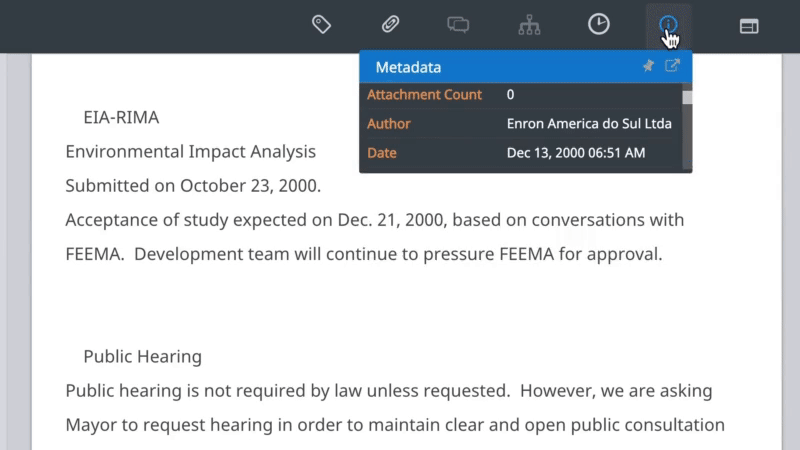The image size is (800, 450).
Task: Click the Metadata popup scrollbar thumb
Action: [x=687, y=97]
